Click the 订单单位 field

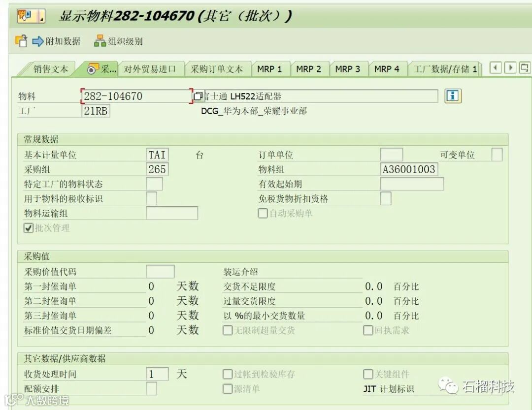392,155
